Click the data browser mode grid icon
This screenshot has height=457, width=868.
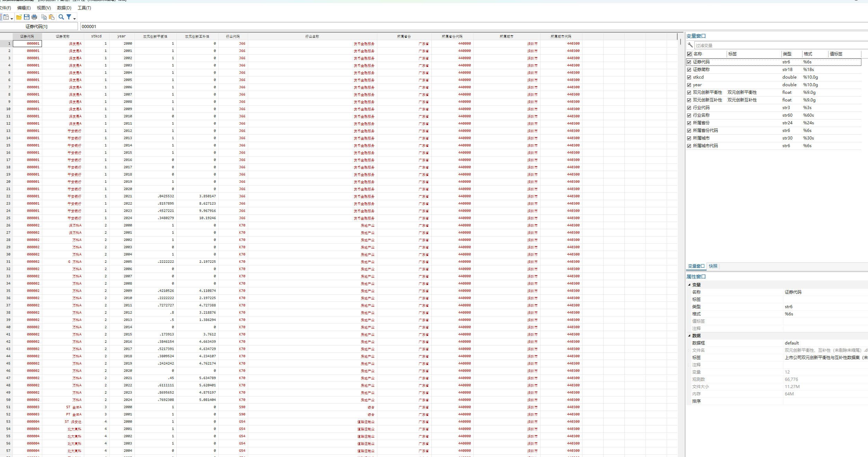coord(6,17)
